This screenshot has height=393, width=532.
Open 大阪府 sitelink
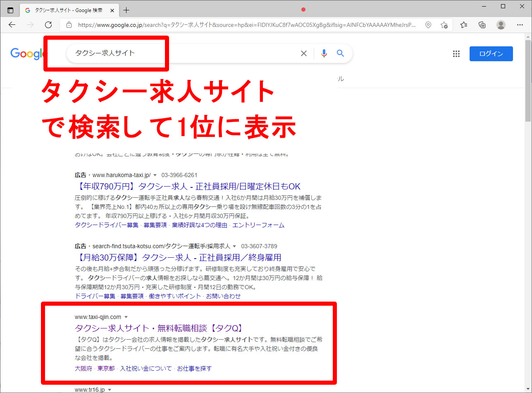click(x=83, y=368)
